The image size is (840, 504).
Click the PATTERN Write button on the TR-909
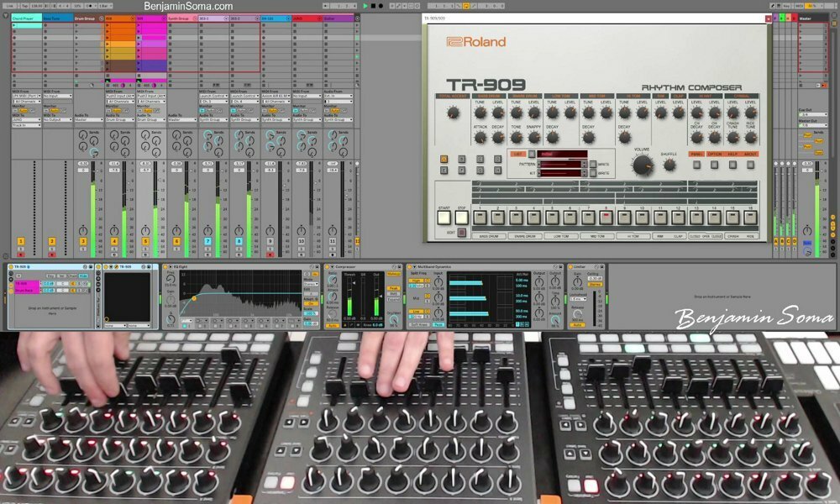coord(593,165)
